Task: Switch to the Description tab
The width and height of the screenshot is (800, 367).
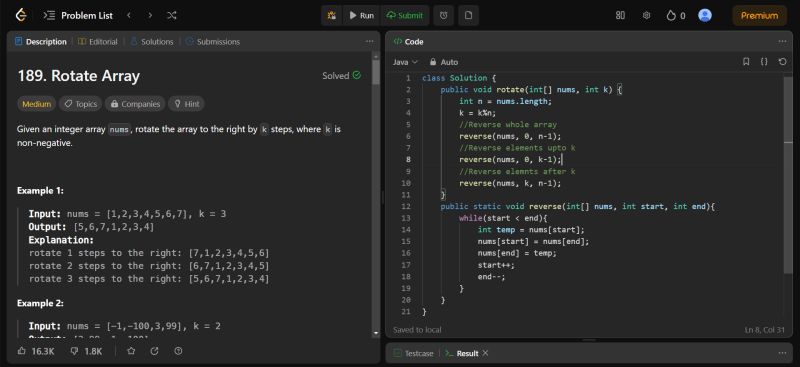Action: pos(41,42)
